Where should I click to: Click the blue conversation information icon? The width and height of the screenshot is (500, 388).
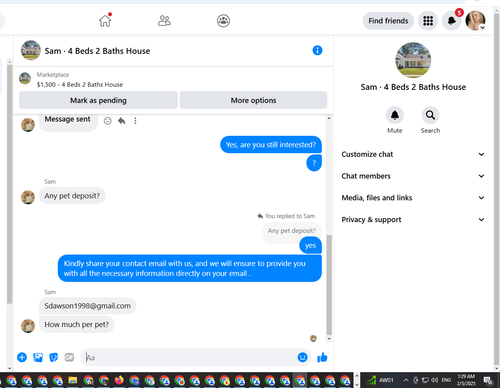click(x=317, y=50)
